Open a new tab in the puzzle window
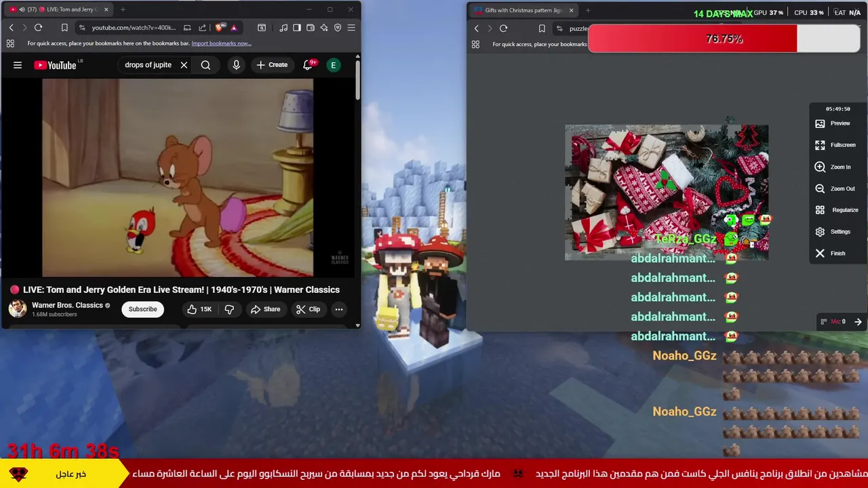This screenshot has height=488, width=868. 588,10
